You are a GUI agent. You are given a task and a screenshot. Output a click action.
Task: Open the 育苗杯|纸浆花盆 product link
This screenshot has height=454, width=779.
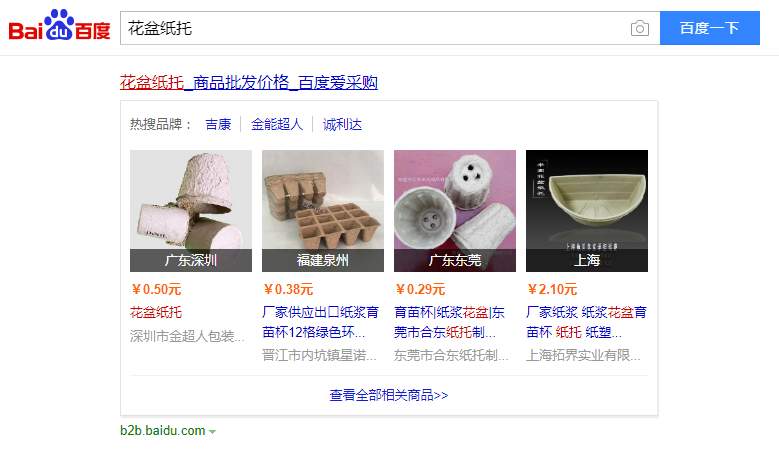pos(450,322)
